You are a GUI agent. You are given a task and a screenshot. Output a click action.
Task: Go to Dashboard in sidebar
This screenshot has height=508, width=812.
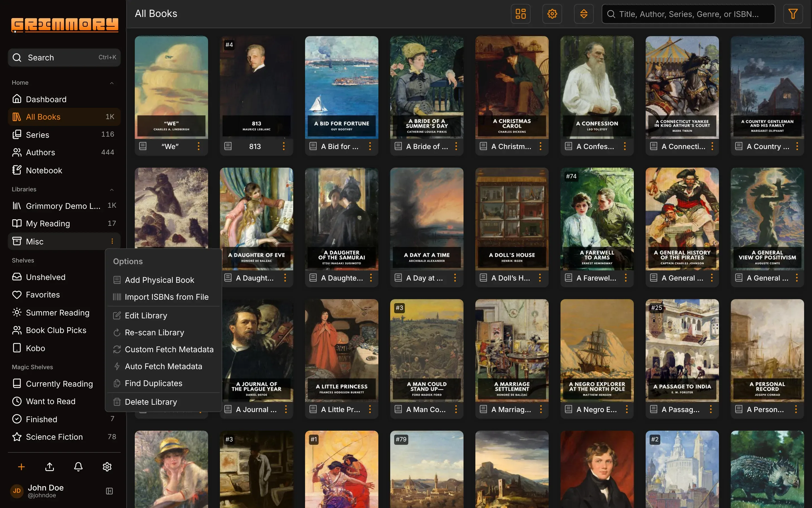point(64,99)
